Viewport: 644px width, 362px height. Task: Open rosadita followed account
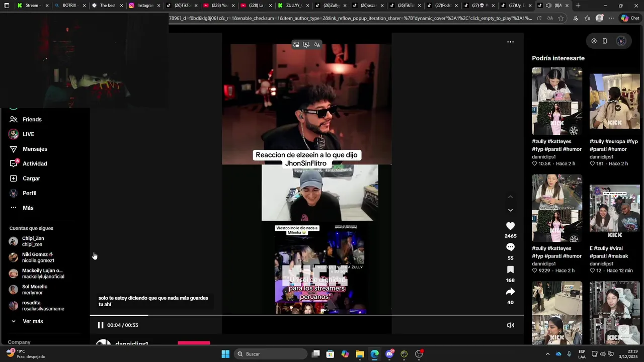click(x=35, y=306)
